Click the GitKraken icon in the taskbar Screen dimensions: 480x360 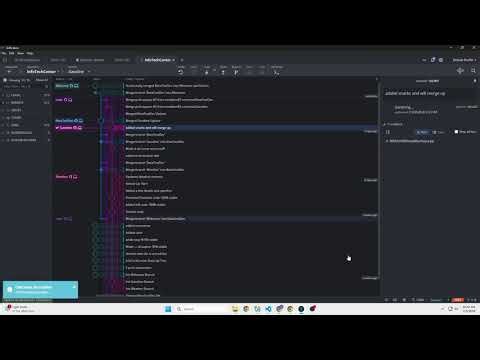[301, 309]
